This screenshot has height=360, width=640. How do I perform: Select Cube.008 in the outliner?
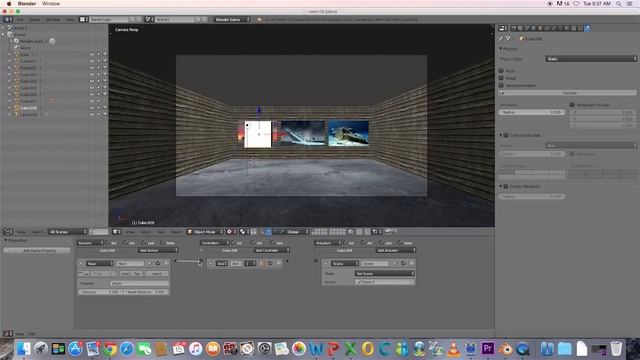coord(29,108)
